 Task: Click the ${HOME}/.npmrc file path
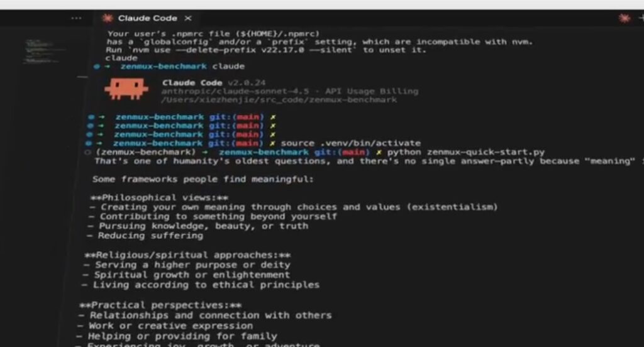(x=277, y=34)
